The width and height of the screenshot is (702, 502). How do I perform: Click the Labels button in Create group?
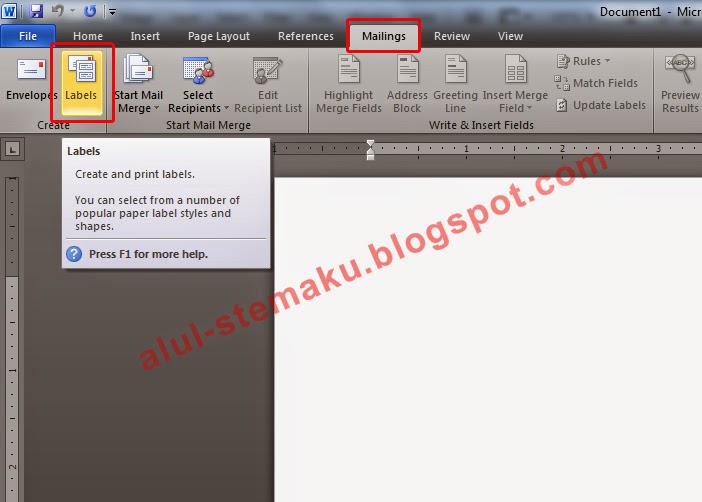pos(81,83)
